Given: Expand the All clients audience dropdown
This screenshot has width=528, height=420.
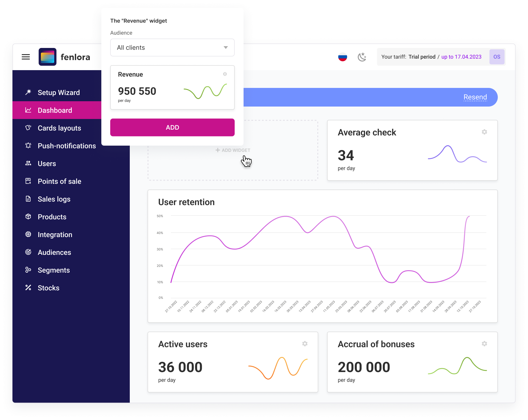Looking at the screenshot, I should [x=172, y=48].
